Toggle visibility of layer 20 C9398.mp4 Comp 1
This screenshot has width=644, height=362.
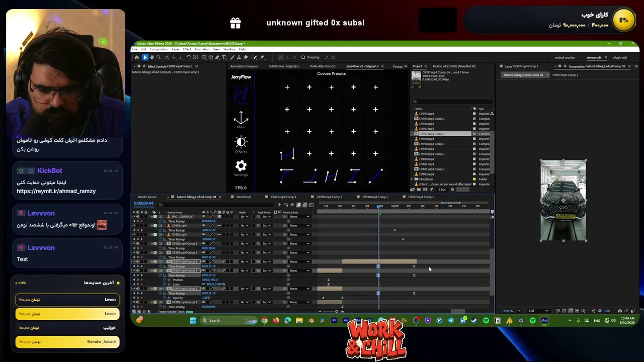click(x=134, y=302)
